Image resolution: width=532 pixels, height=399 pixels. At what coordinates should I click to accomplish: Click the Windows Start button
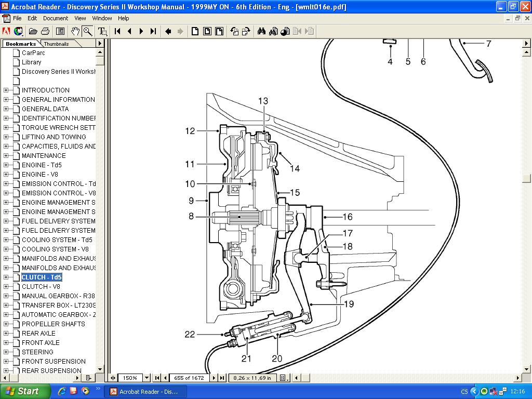tap(25, 391)
